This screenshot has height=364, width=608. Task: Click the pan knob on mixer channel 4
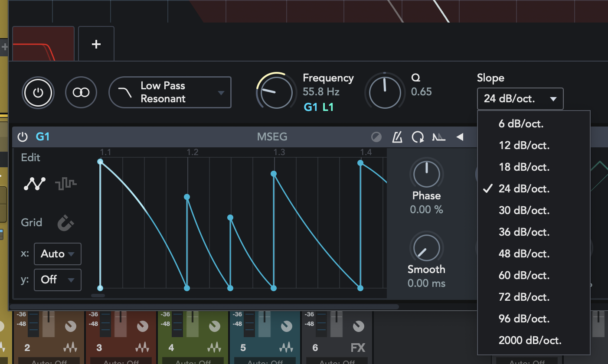click(215, 326)
